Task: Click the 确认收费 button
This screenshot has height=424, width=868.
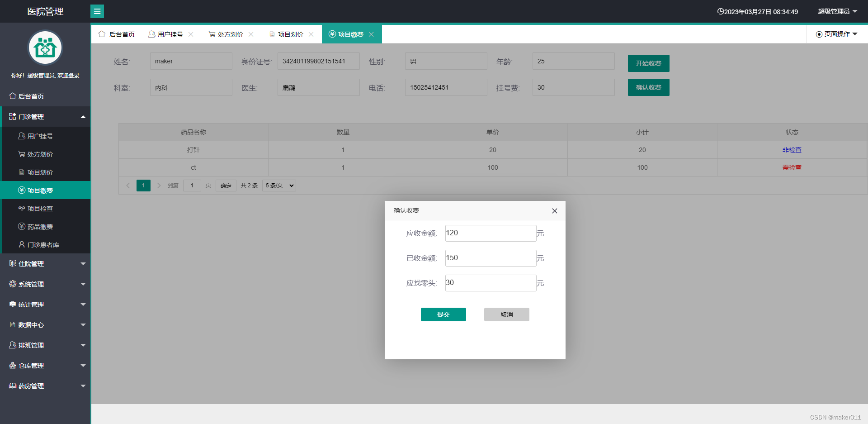Action: [649, 87]
